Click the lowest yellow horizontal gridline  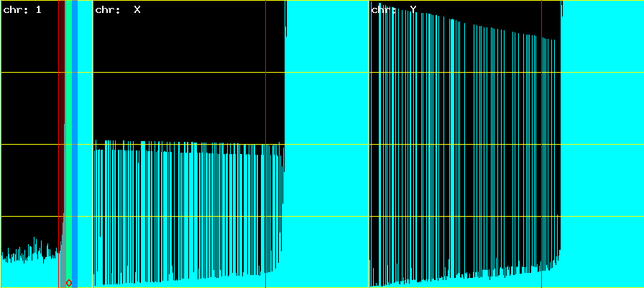pyautogui.click(x=323, y=216)
